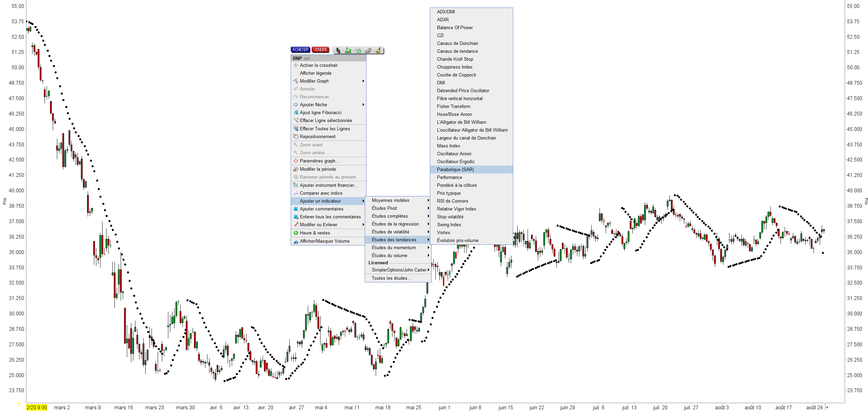This screenshot has height=411, width=868.
Task: Click the Modifier la période icon
Action: coord(296,169)
